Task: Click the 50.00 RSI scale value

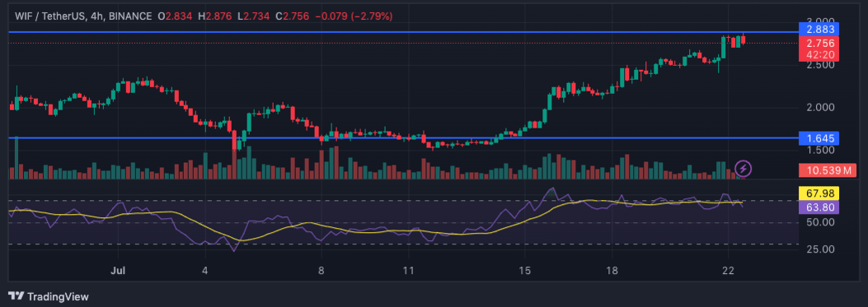Action: [x=820, y=222]
